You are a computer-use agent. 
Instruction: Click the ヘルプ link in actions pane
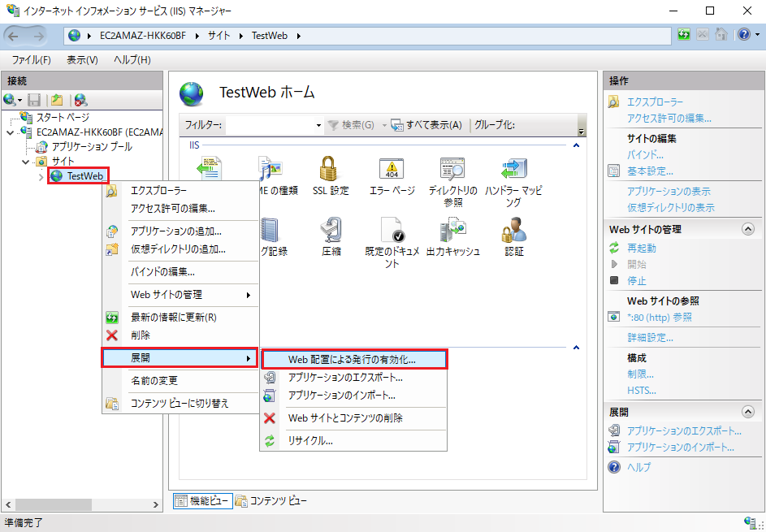coord(638,467)
